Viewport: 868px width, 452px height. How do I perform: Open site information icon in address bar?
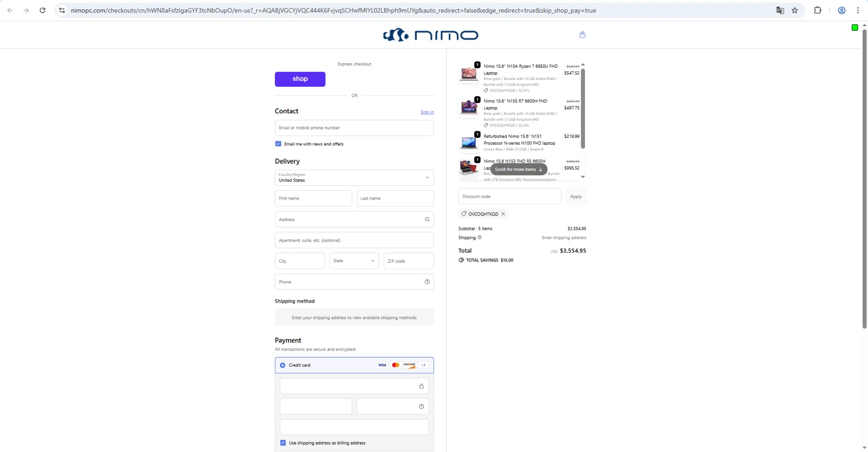(62, 10)
